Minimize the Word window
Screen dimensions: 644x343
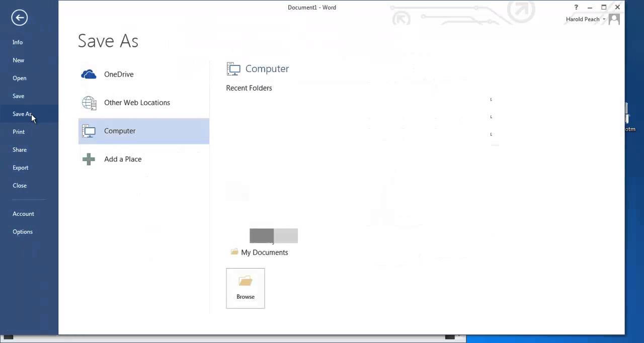pyautogui.click(x=590, y=8)
